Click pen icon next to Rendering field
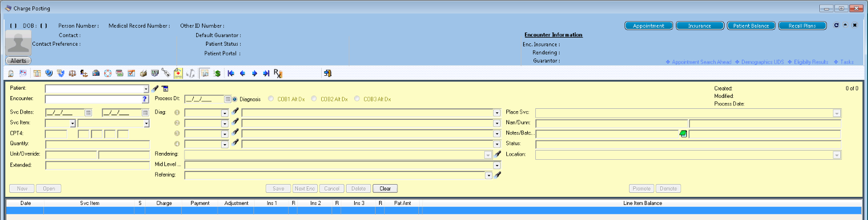The width and height of the screenshot is (868, 220). point(497,155)
